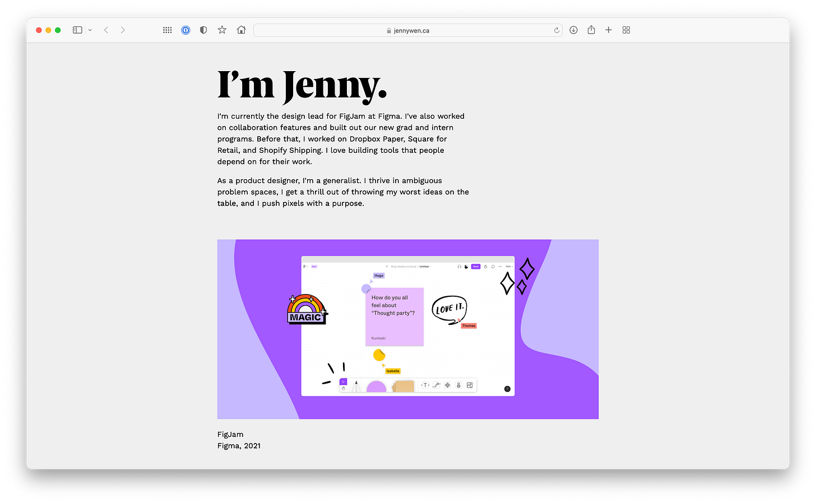This screenshot has height=504, width=816.
Task: Click the "LOVE IT." speech bubble sticker
Action: (x=449, y=309)
